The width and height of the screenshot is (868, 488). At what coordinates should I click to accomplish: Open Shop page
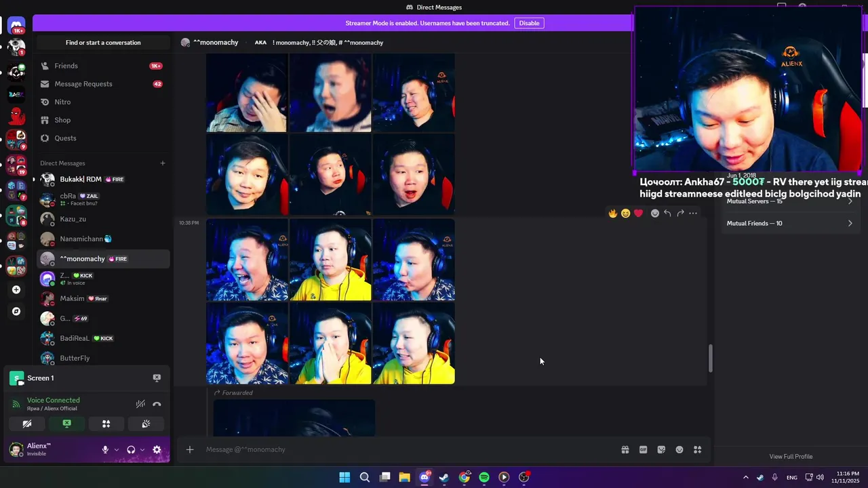[x=102, y=120]
